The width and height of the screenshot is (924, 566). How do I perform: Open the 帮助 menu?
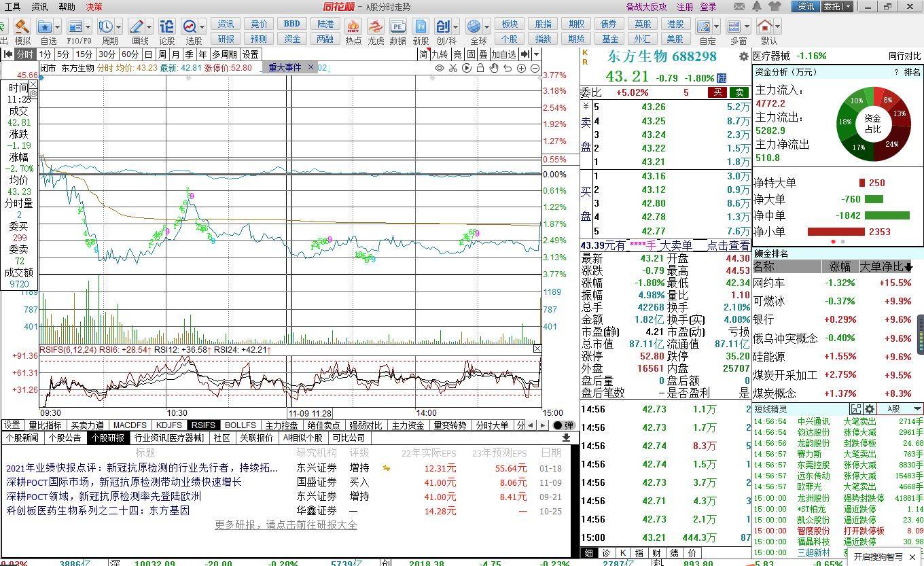(67, 7)
